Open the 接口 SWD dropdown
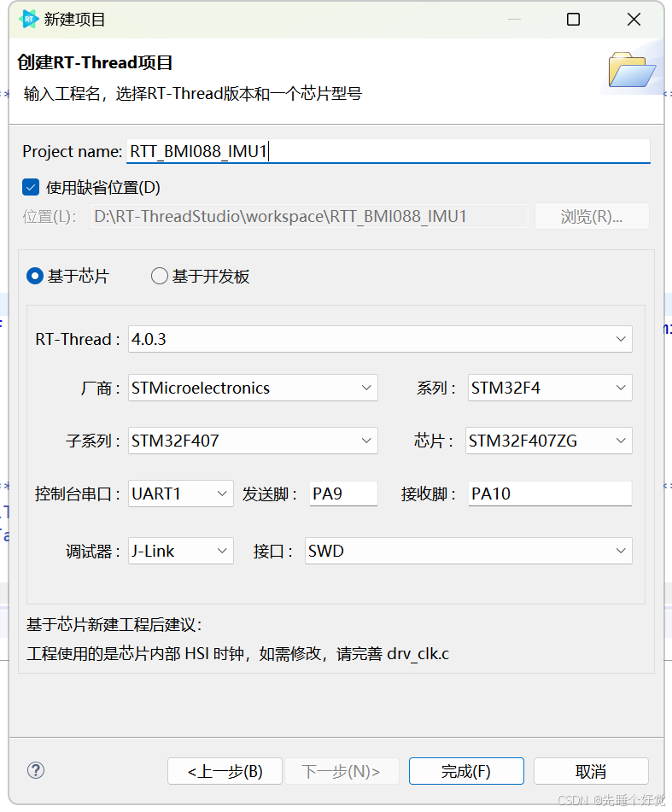The image size is (672, 812). pyautogui.click(x=469, y=551)
